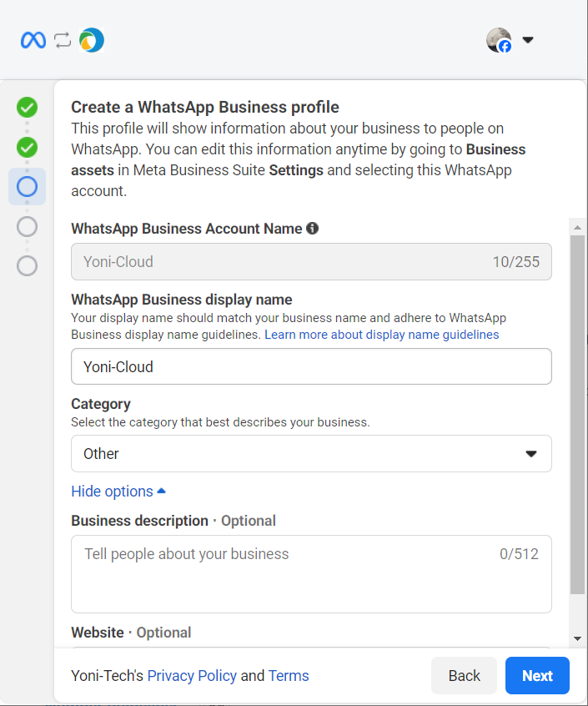This screenshot has width=588, height=706.
Task: Click the Back button
Action: (x=464, y=675)
